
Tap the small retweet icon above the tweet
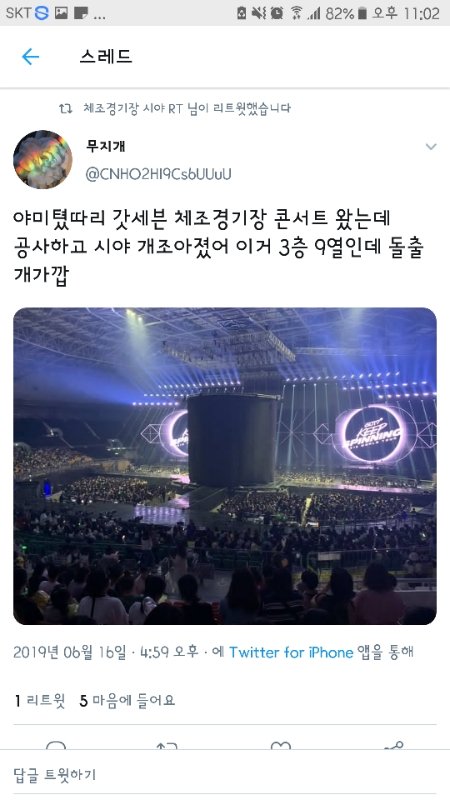(x=65, y=108)
